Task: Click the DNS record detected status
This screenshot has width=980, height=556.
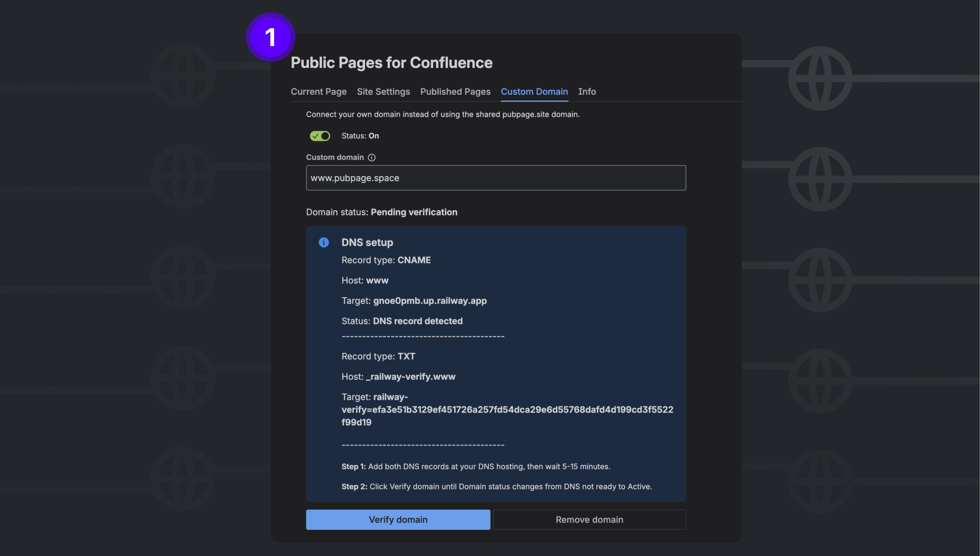Action: pos(417,321)
